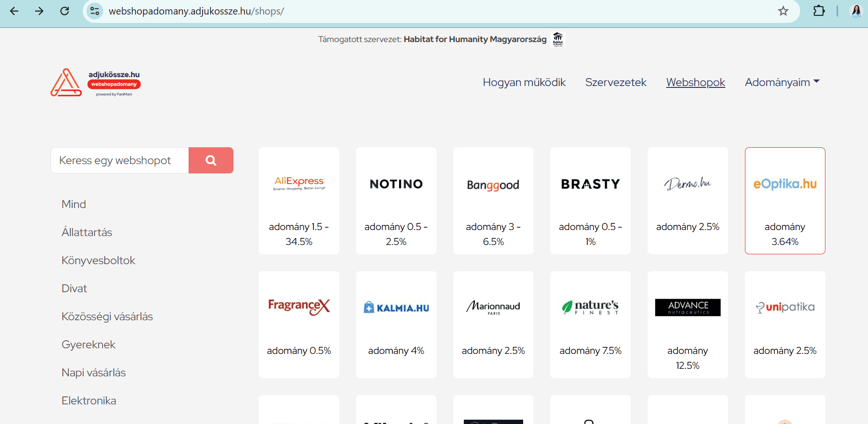868x424 pixels.
Task: Select the Állattartás category filter
Action: click(87, 232)
